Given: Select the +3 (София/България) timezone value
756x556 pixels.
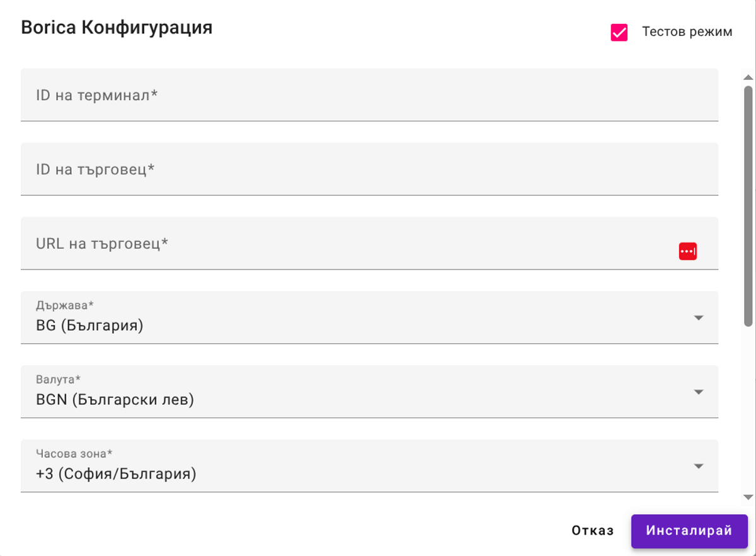Looking at the screenshot, I should [117, 474].
